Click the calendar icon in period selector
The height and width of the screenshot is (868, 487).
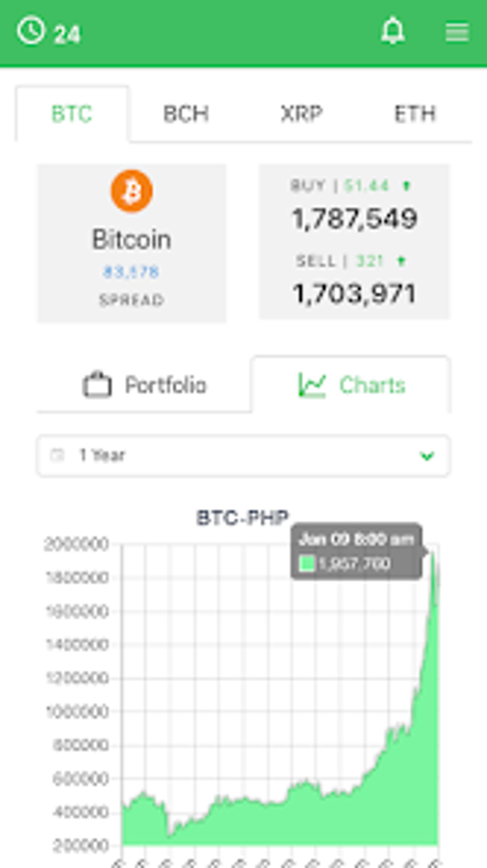(x=57, y=455)
